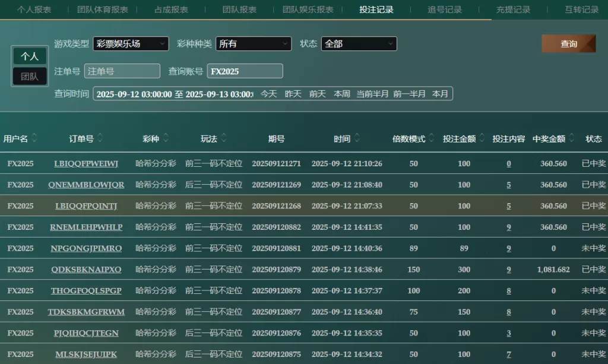Click the 查询 search button

point(568,44)
